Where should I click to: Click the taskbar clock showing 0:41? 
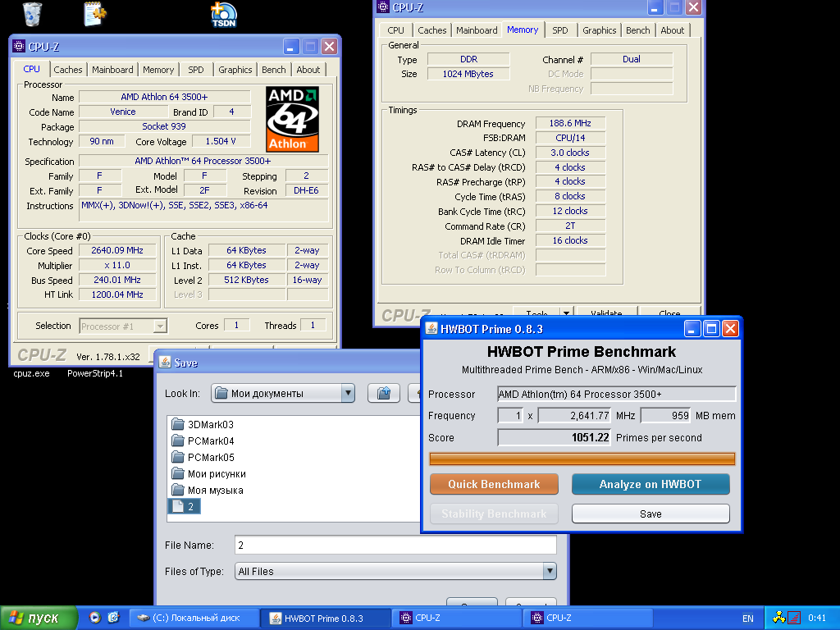pos(817,619)
